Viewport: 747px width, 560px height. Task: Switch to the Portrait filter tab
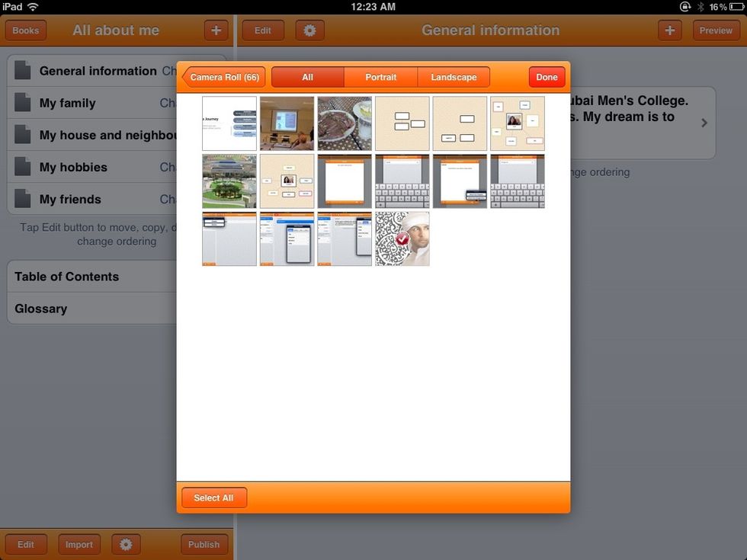pyautogui.click(x=380, y=77)
